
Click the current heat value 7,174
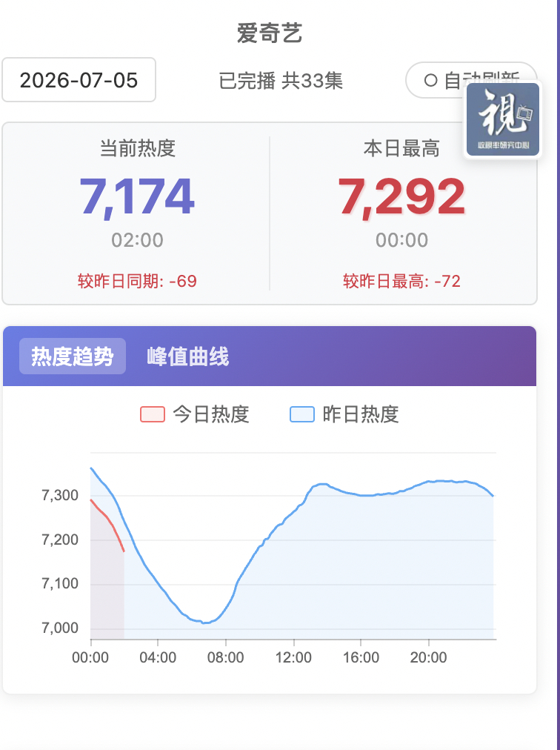coord(137,196)
